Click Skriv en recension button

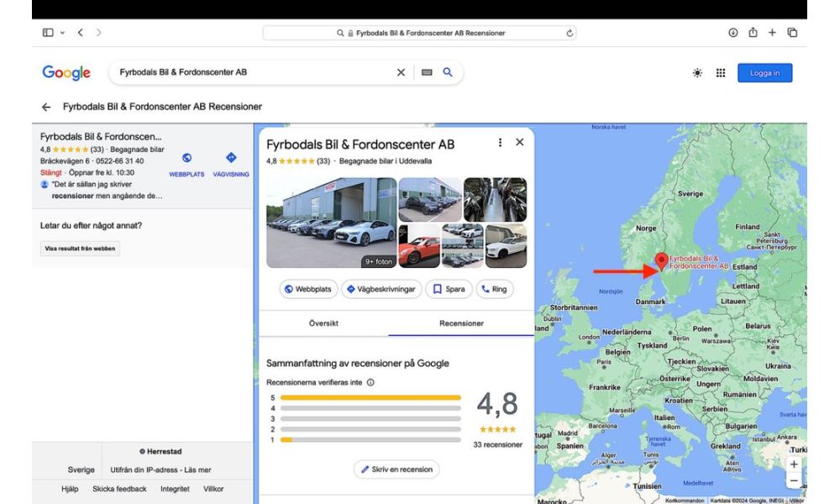[396, 470]
